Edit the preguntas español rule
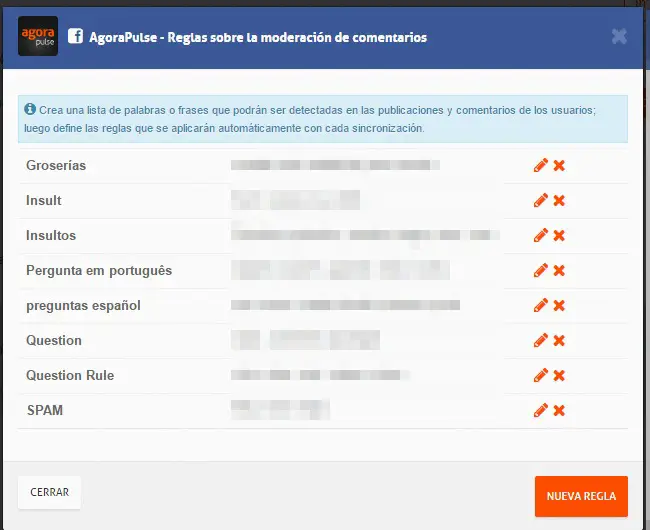Image resolution: width=650 pixels, height=530 pixels. (541, 305)
